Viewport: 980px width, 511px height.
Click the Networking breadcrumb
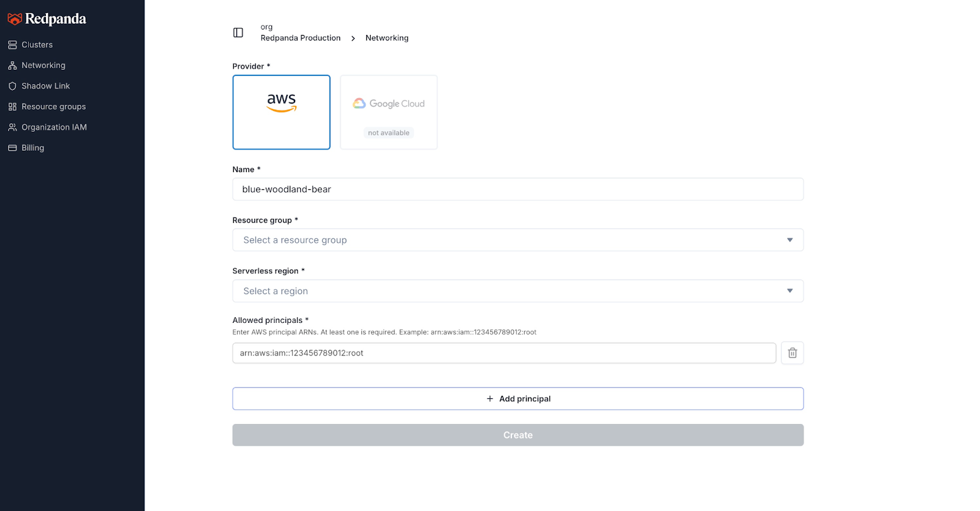(386, 38)
